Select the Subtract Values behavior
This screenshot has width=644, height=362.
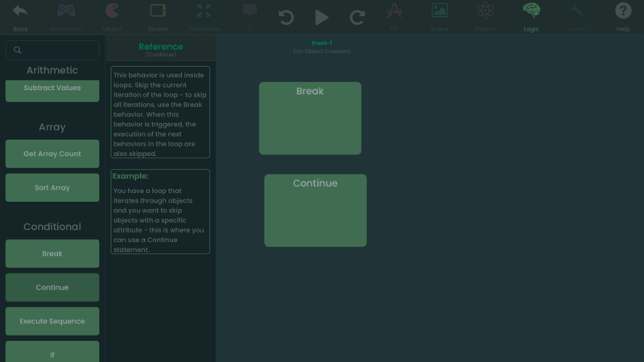(52, 91)
